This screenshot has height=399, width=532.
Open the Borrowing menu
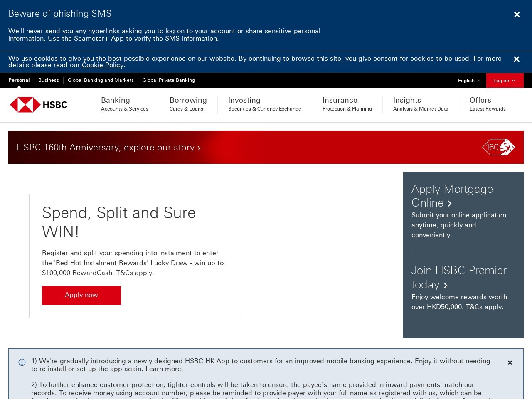(188, 104)
